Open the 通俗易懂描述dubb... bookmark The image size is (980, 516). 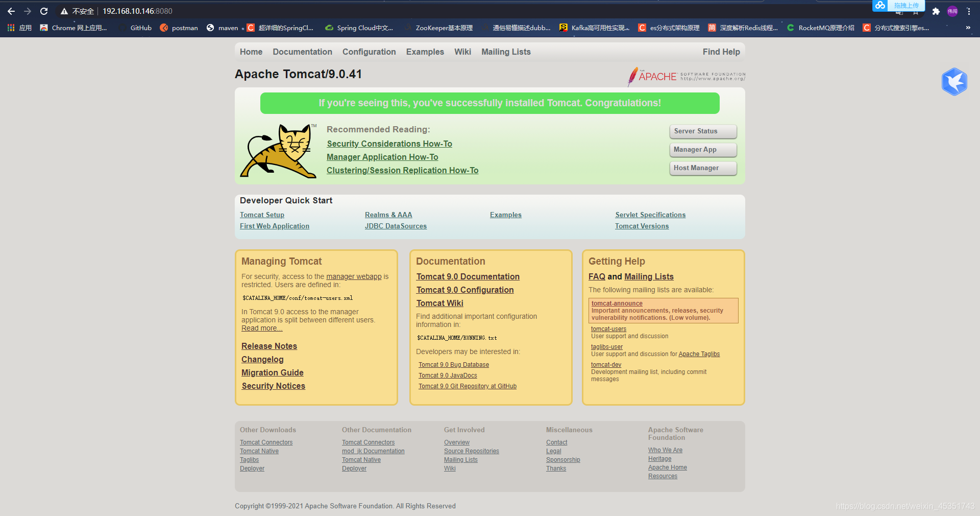(x=516, y=28)
